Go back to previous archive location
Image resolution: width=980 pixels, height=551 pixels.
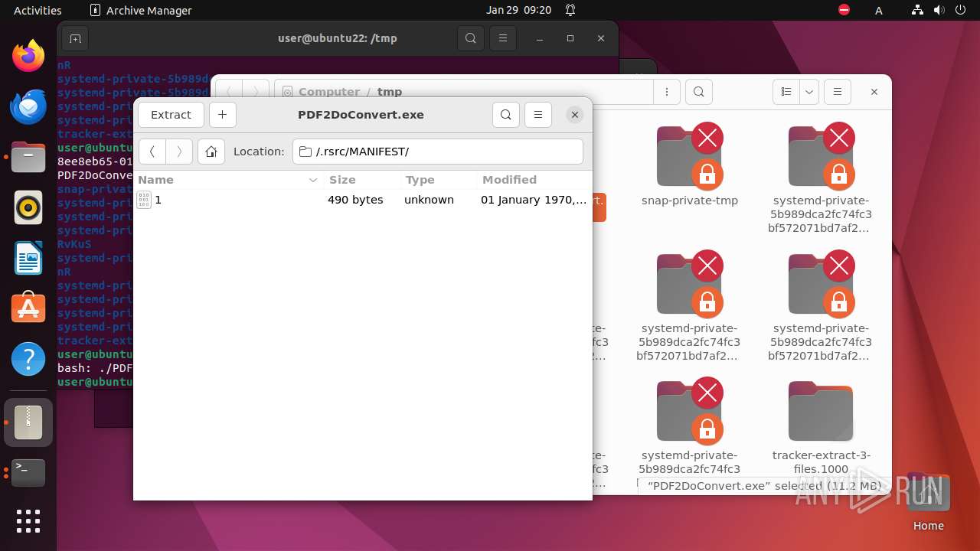pyautogui.click(x=152, y=152)
